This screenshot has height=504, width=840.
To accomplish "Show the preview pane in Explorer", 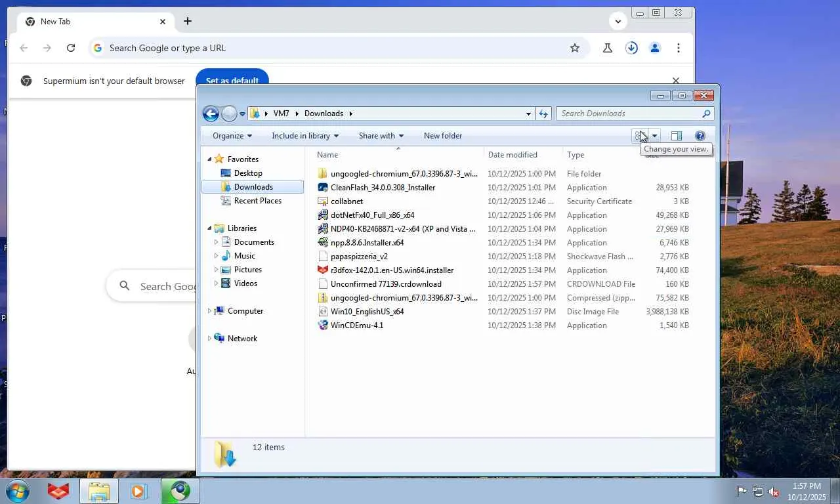I will pos(677,136).
